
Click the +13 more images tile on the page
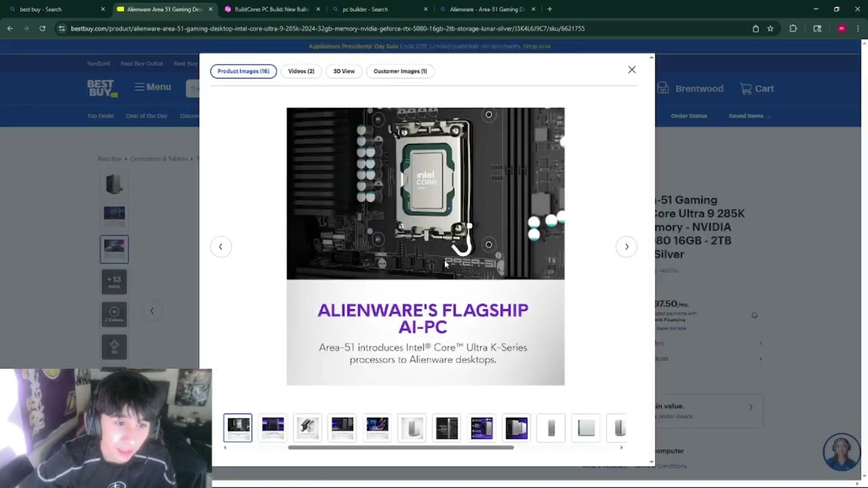click(x=114, y=282)
